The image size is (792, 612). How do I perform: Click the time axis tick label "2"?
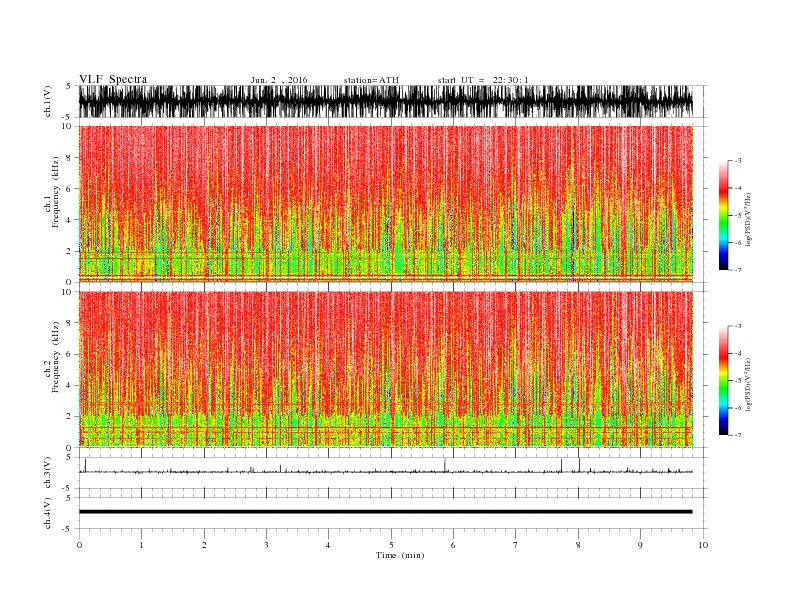coord(204,545)
